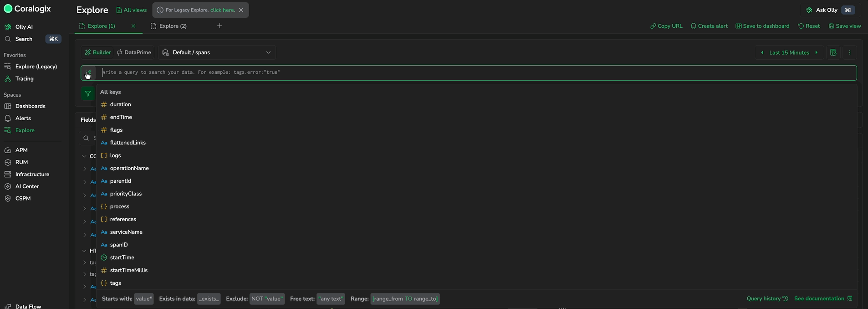Click Save to dashboard
Screen dimensions: 868x309
click(x=763, y=26)
